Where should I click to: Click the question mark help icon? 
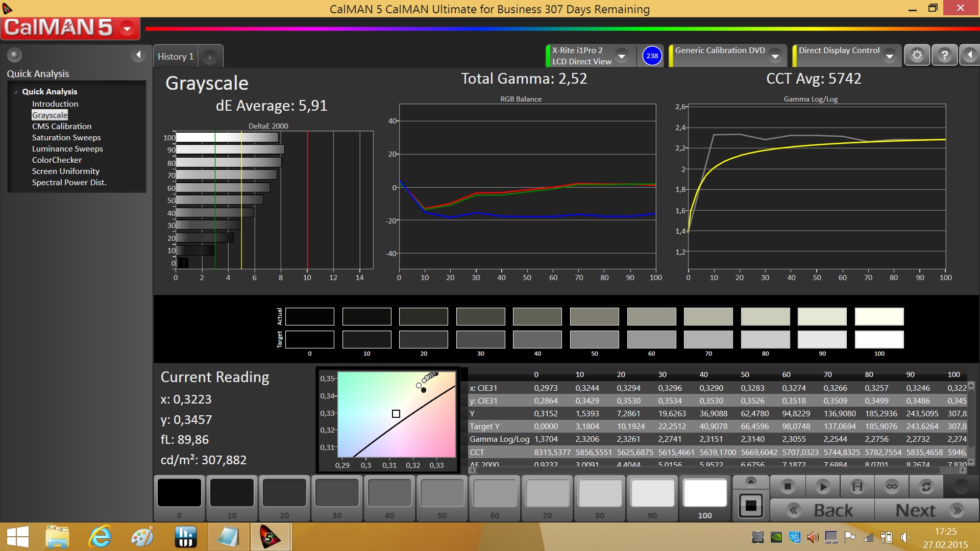click(944, 55)
